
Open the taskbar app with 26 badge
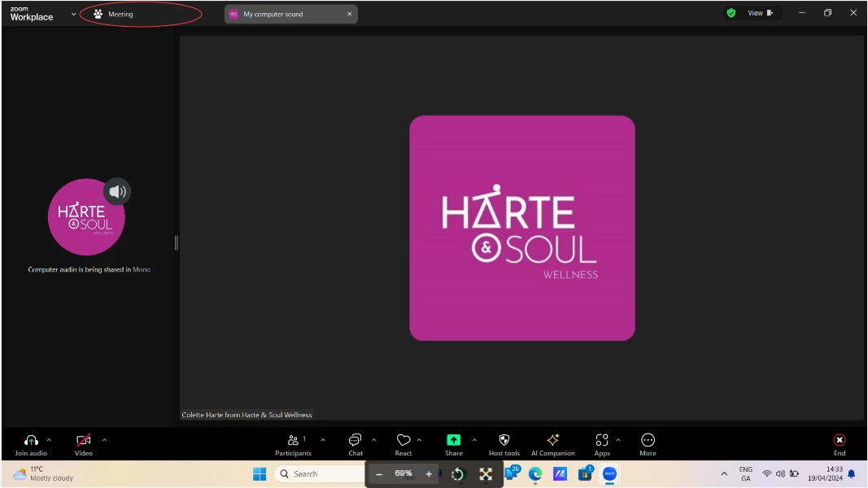pyautogui.click(x=513, y=473)
